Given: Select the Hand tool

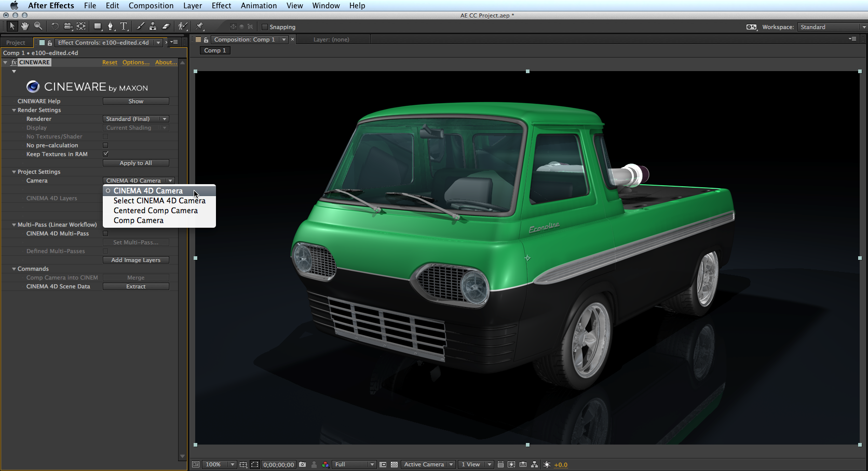Looking at the screenshot, I should click(25, 26).
